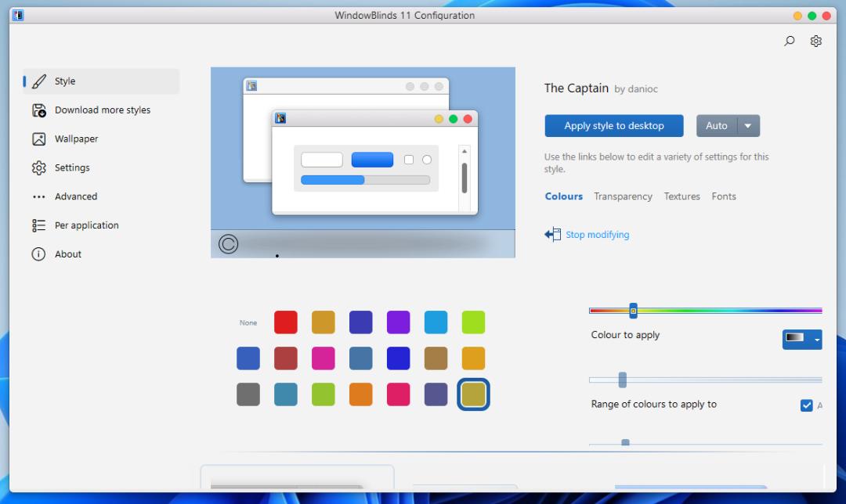846x504 pixels.
Task: Switch to the Transparency tab
Action: pyautogui.click(x=623, y=196)
